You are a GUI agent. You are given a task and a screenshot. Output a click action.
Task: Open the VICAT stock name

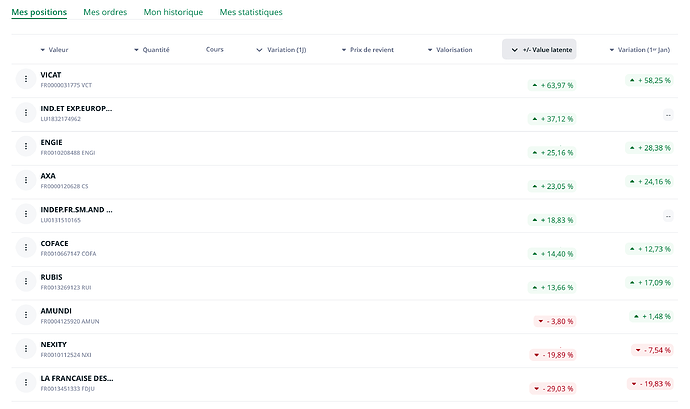pos(51,75)
